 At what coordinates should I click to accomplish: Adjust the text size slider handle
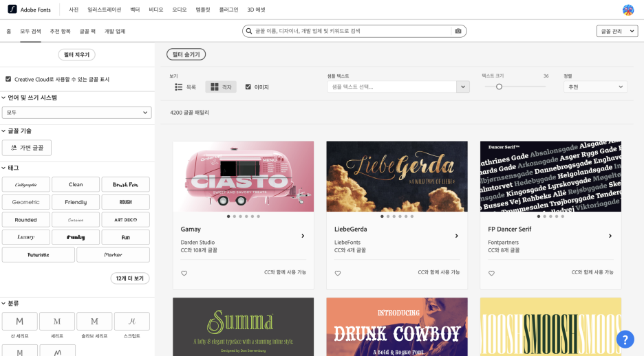click(x=499, y=87)
